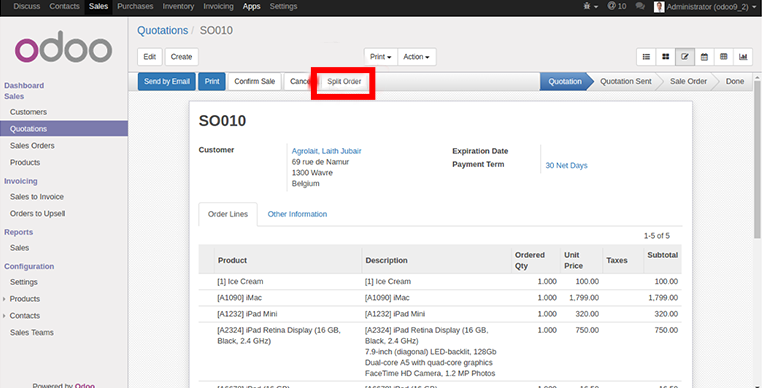Click the Edit button
The image size is (764, 388).
tap(150, 57)
